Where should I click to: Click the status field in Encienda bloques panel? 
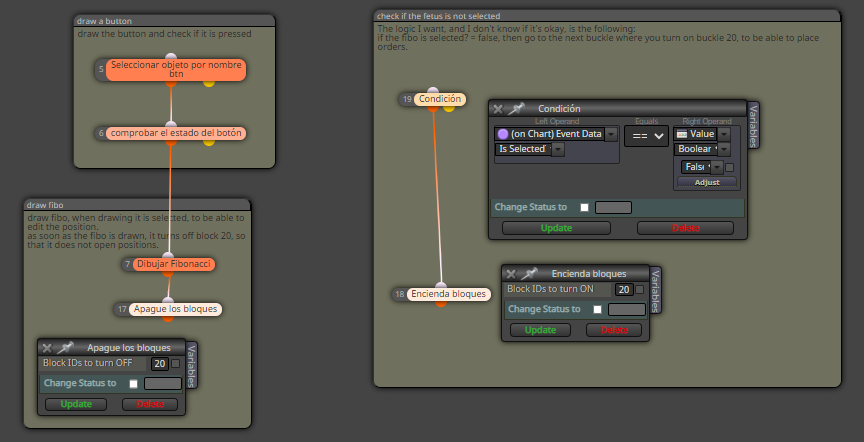pos(627,310)
